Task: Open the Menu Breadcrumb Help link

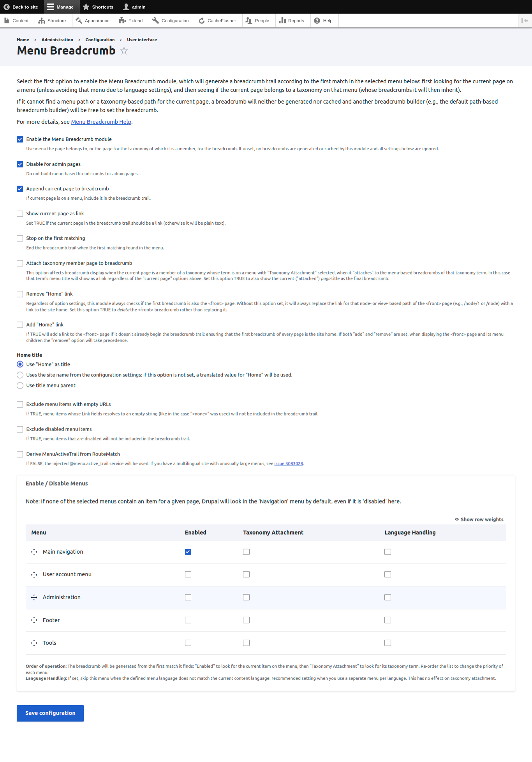Action: click(101, 122)
